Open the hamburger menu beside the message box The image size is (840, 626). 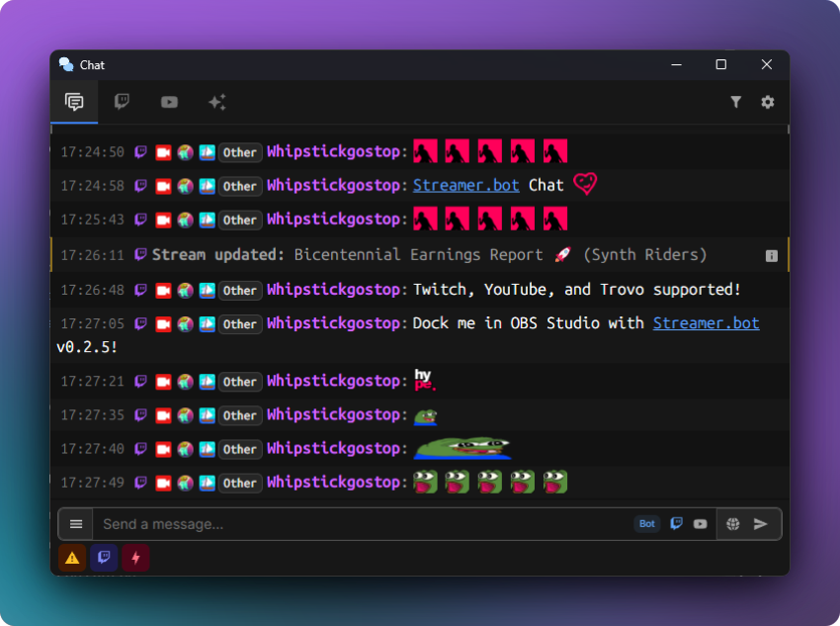pos(76,523)
